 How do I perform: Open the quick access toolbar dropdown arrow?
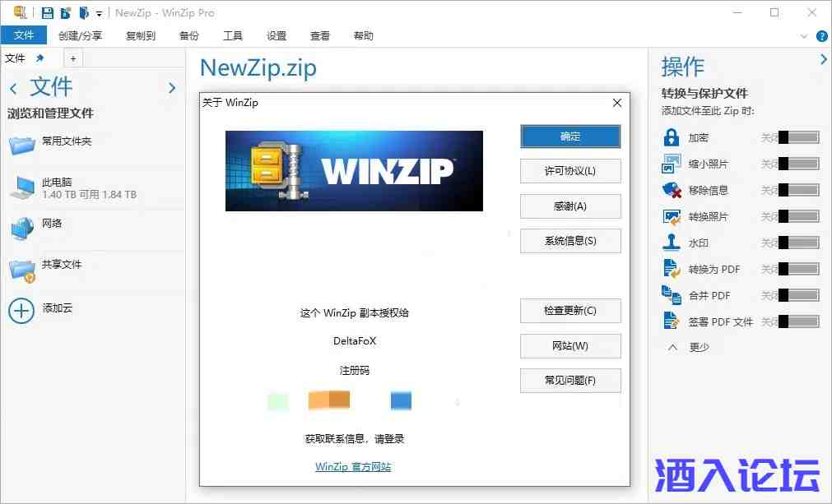[x=99, y=14]
